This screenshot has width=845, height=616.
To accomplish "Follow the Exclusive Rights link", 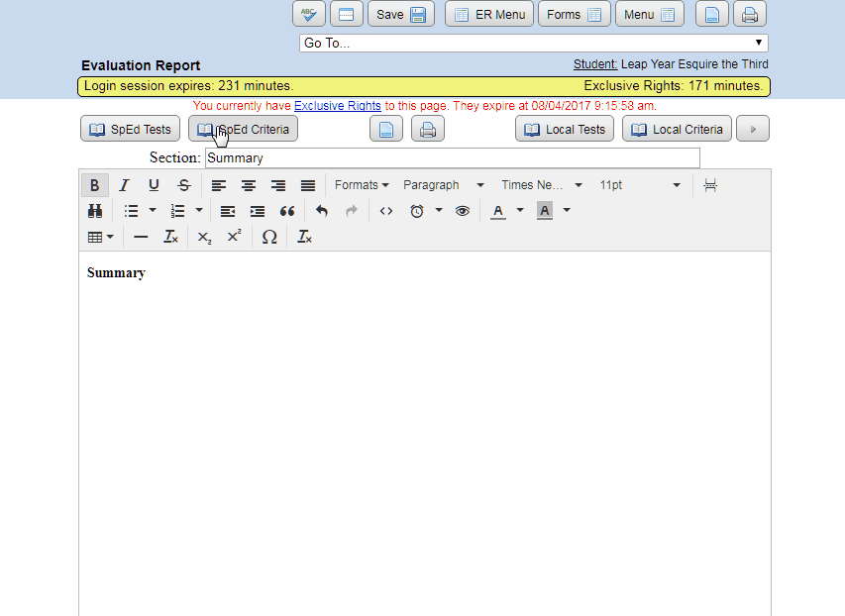I will point(337,105).
